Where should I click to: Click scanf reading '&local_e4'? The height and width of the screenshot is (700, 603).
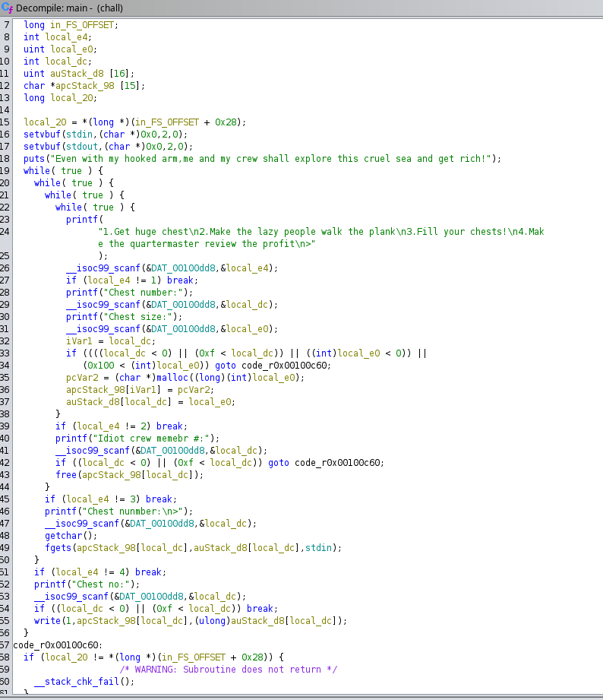click(x=172, y=268)
